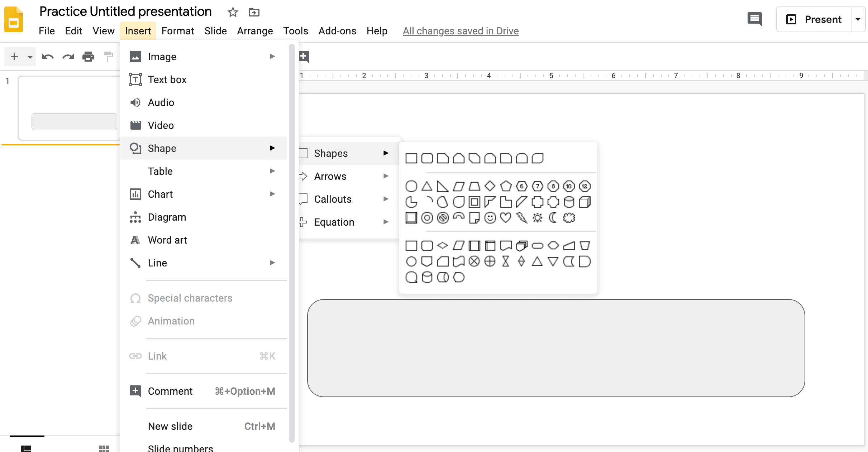Pick the heart shape

point(506,218)
